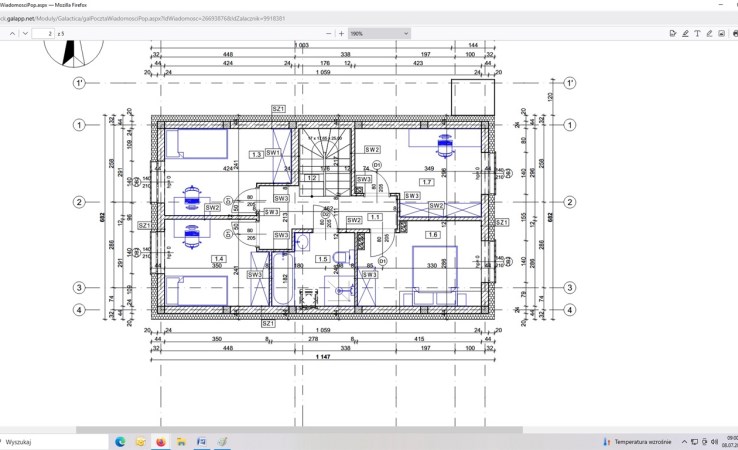Select the highlight tool
The height and width of the screenshot is (450, 738).
coord(685,33)
